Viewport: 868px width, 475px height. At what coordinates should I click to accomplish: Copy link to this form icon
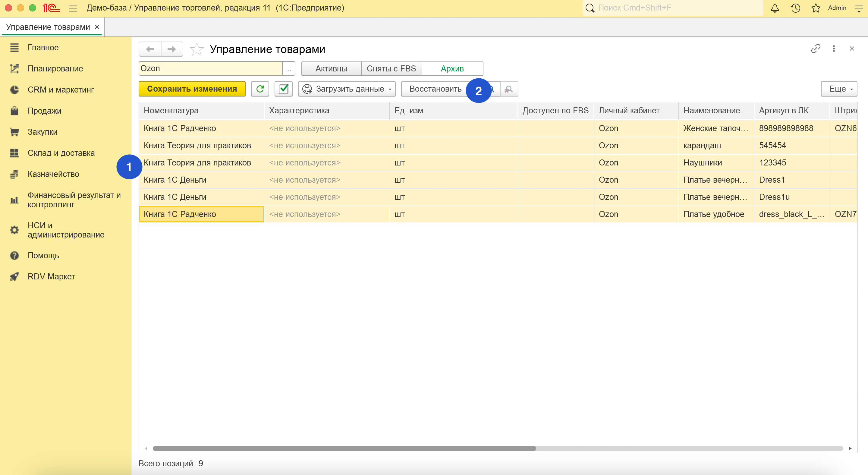click(816, 49)
